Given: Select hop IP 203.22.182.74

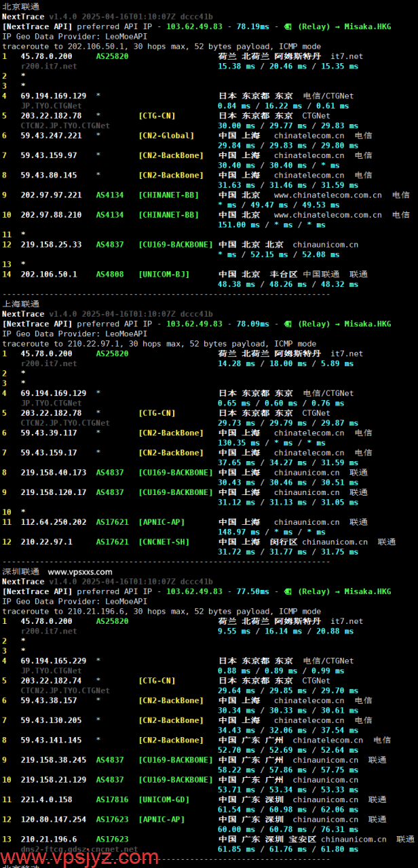Looking at the screenshot, I should [52, 681].
